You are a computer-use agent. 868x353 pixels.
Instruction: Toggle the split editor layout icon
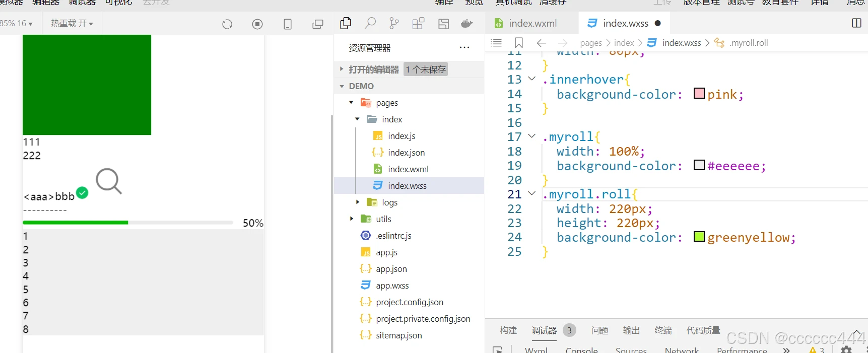(856, 23)
